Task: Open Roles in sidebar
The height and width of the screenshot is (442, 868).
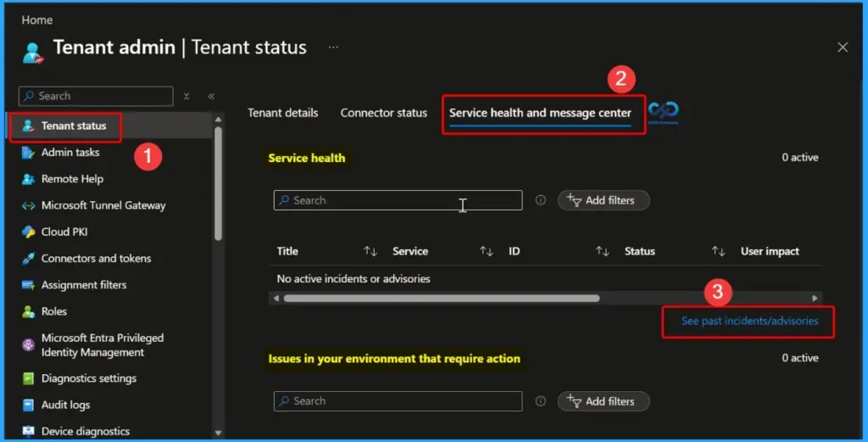Action: pos(54,311)
